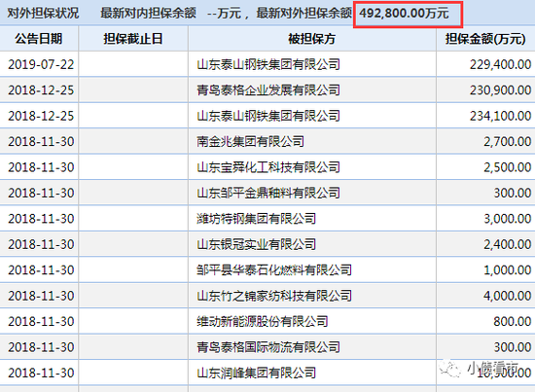Image resolution: width=535 pixels, height=392 pixels.
Task: Click the date in 维动新能源股份有限公司 row
Action: click(41, 321)
